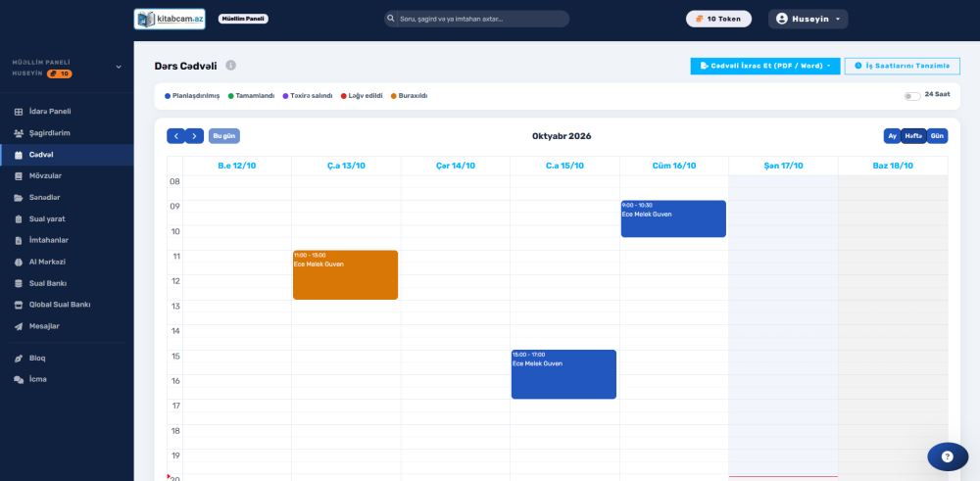
Task: Click the İcma chat bubbles icon
Action: click(18, 380)
